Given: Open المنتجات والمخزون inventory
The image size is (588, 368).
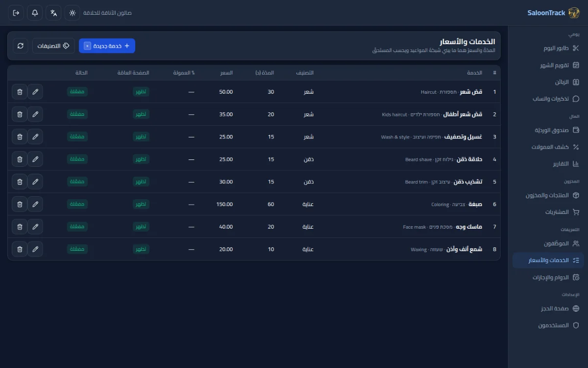Looking at the screenshot, I should coord(548,195).
